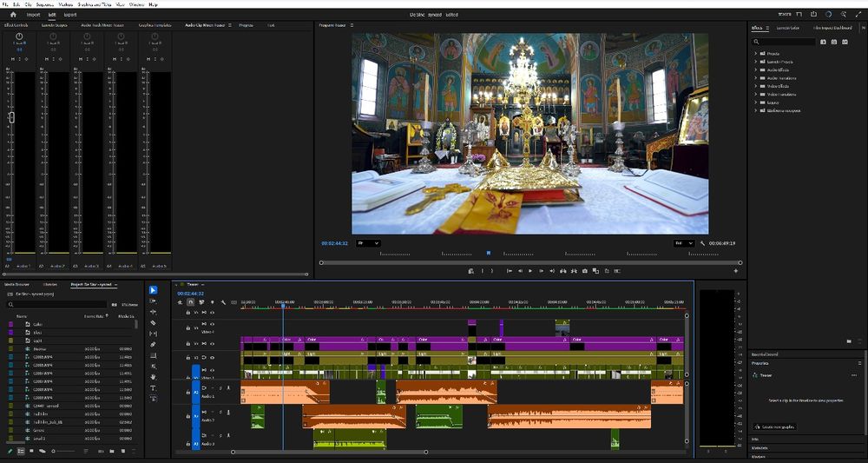Switch project panel to List View
This screenshot has height=463, width=868.
click(x=21, y=452)
